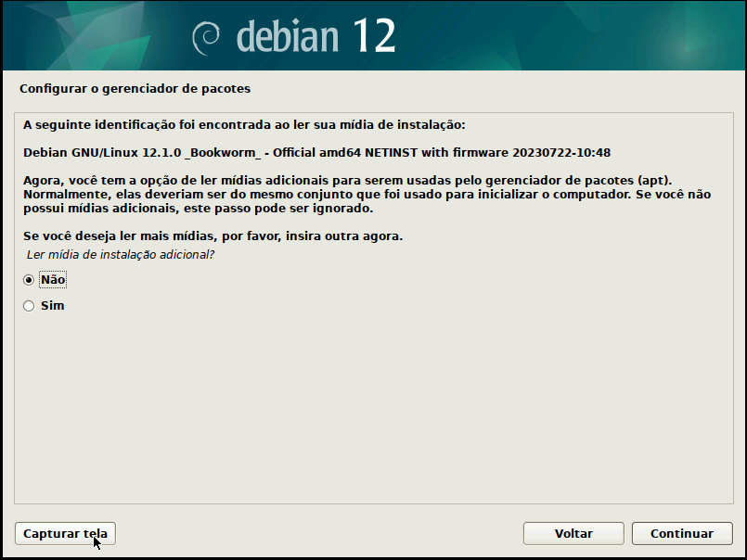Click the paragraph starting "Agora, você tem a opção"

point(367,195)
